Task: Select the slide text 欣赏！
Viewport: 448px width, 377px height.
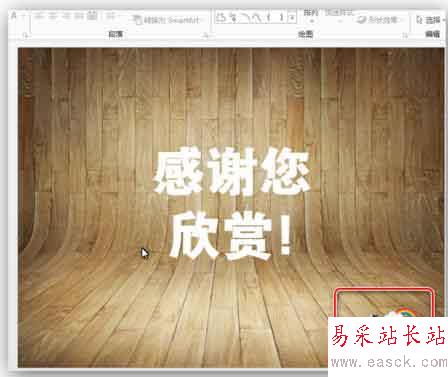Action: [x=231, y=237]
